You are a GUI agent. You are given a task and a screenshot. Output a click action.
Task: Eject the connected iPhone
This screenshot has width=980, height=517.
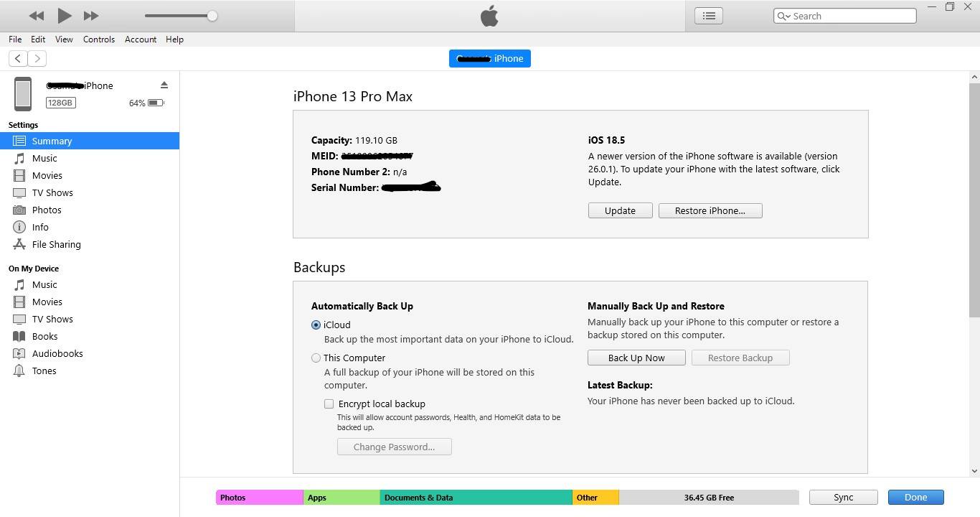[164, 84]
